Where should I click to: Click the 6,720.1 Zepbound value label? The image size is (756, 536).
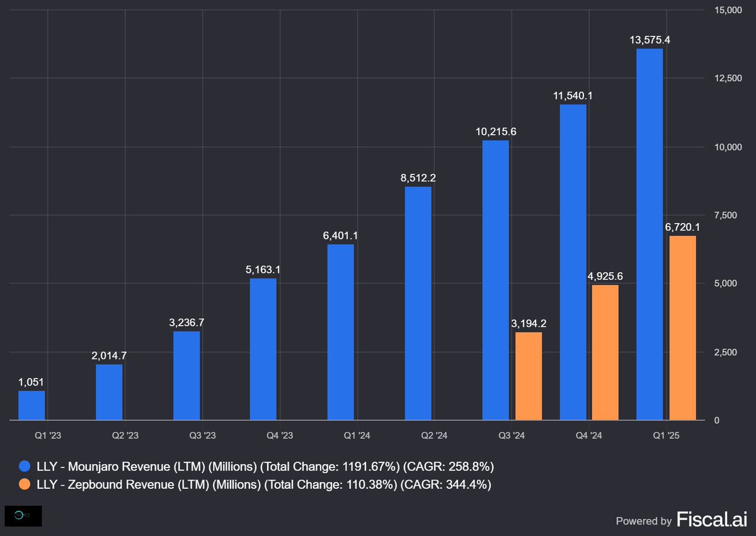[683, 227]
